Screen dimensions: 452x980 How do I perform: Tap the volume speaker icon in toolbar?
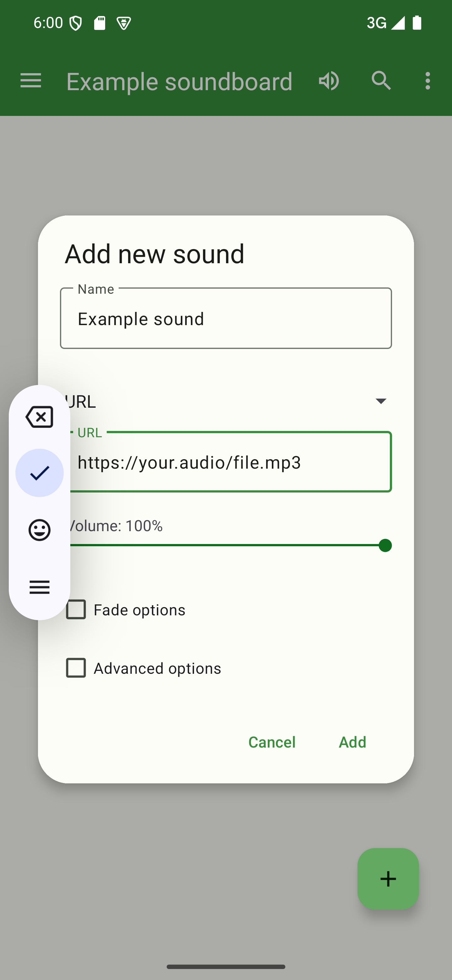[x=329, y=81]
